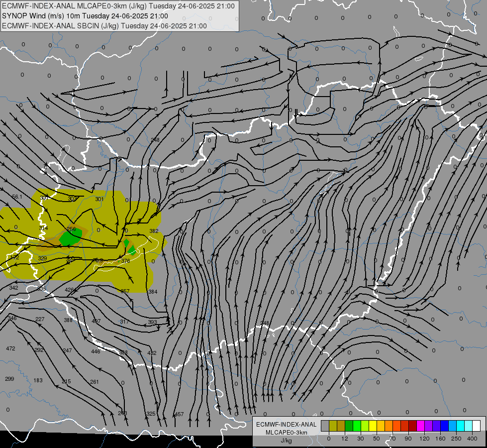Click the map value 305
The image size is (487, 448).
pyautogui.click(x=41, y=289)
